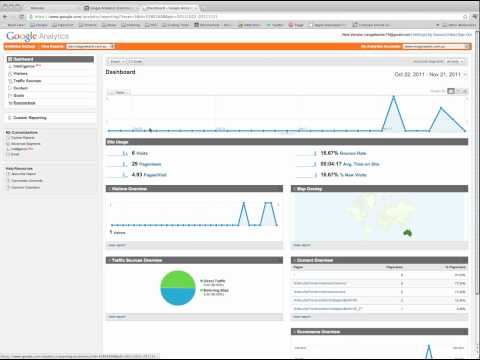Click Sign Out at top right

[x=466, y=35]
